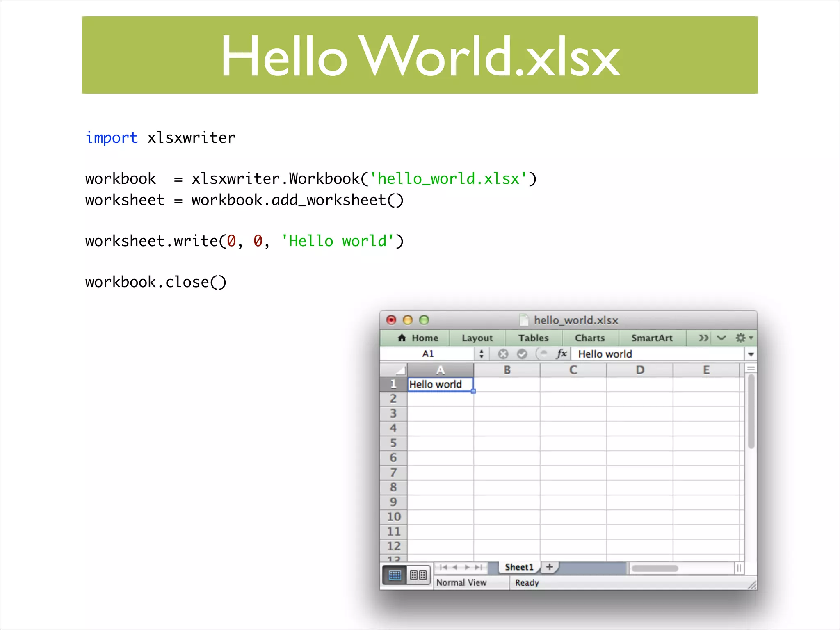
Task: Click the Name Box stepper arrows
Action: pos(482,354)
